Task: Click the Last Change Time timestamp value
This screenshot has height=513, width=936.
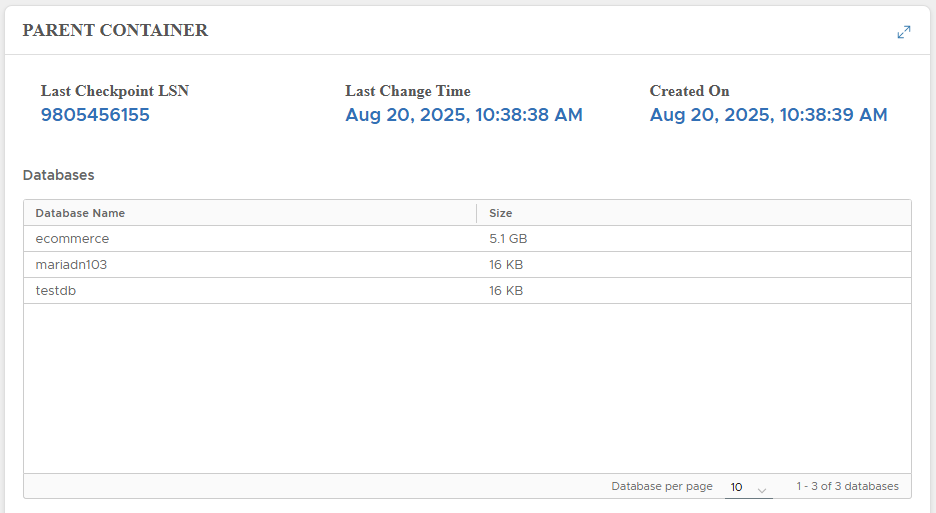Action: click(464, 115)
